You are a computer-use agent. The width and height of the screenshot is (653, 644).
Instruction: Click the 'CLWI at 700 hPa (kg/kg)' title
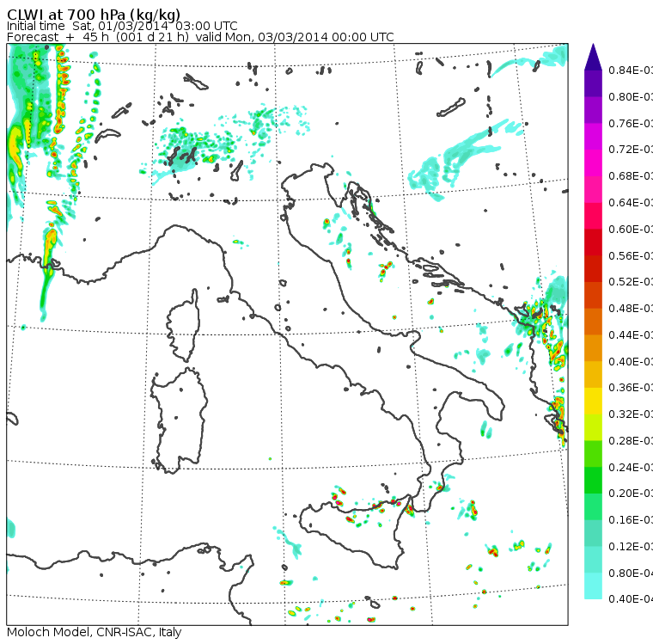tap(94, 15)
